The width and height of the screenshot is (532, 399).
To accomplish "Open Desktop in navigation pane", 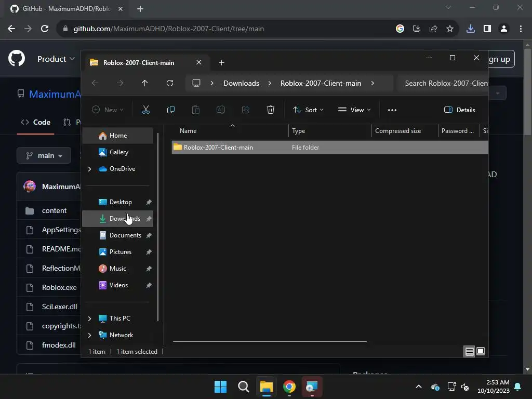I will 118,202.
